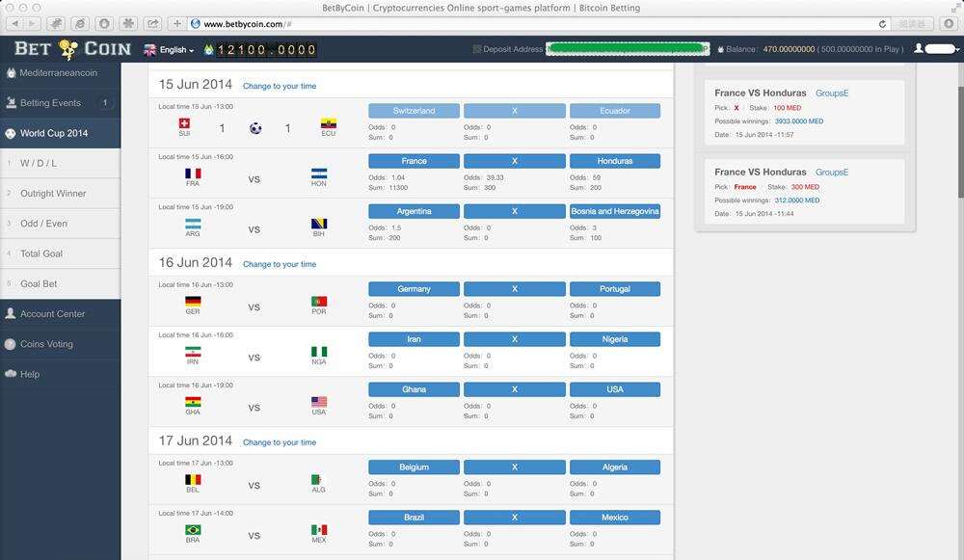Screen dimensions: 964x560
Task: Click the Coins Voting icon
Action: click(10, 344)
